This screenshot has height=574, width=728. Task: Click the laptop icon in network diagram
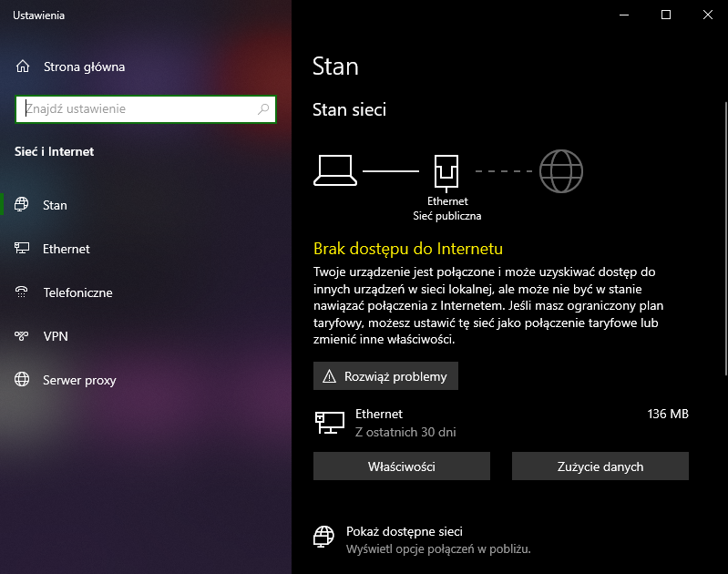point(335,170)
